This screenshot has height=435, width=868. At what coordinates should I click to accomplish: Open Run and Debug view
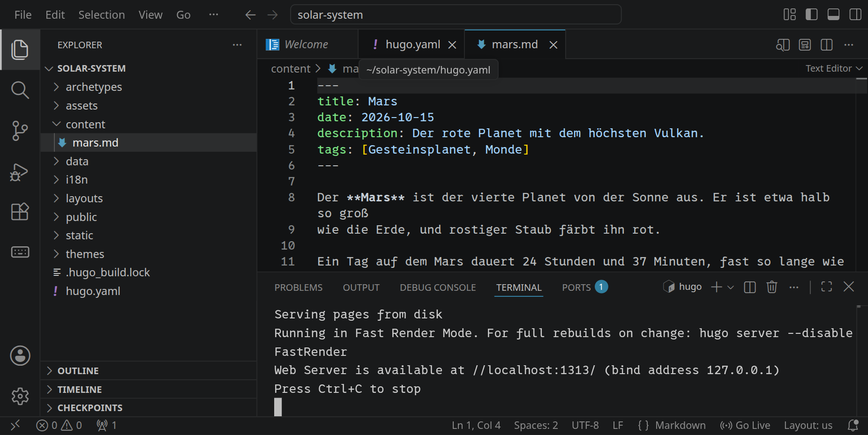tap(20, 172)
